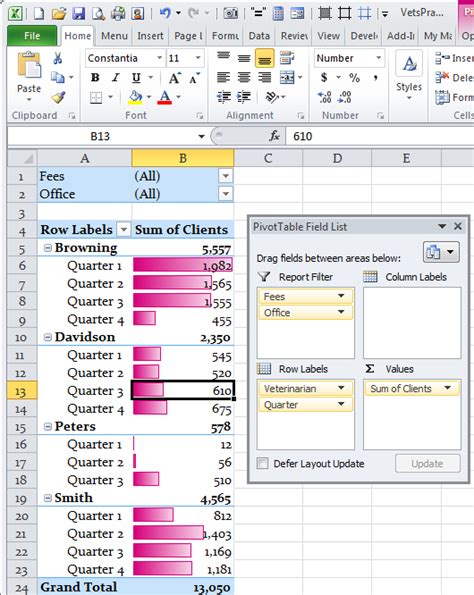Toggle Center horizontal alignment
Screen dimensions: 474x595
pos(244,77)
